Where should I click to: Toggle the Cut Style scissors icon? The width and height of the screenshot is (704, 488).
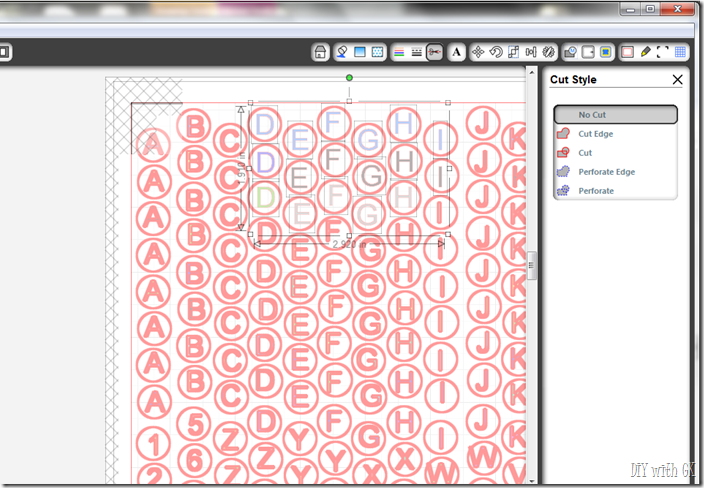434,52
